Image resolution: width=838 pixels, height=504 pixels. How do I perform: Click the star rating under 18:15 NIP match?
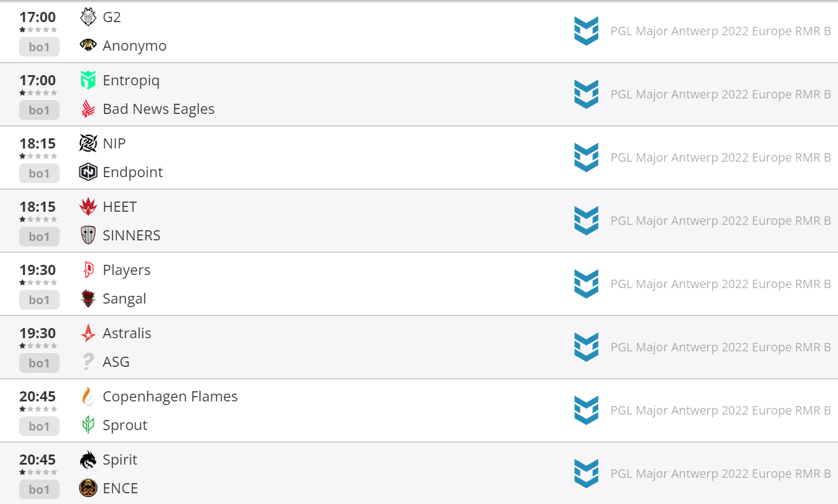click(38, 156)
